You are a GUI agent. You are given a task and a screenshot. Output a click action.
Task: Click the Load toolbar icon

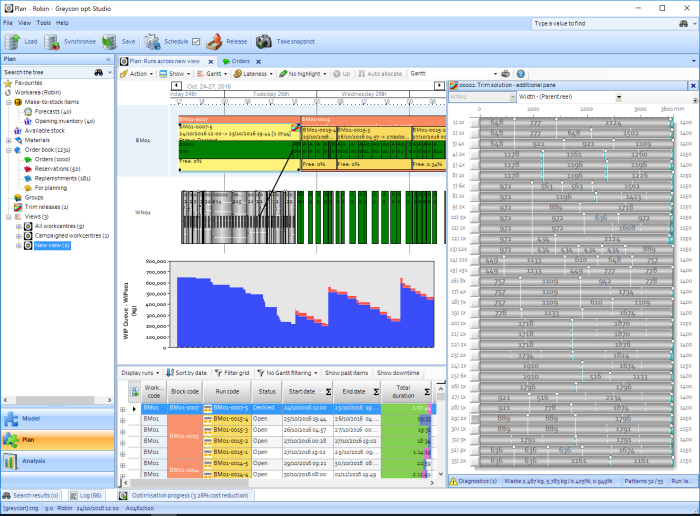point(12,42)
